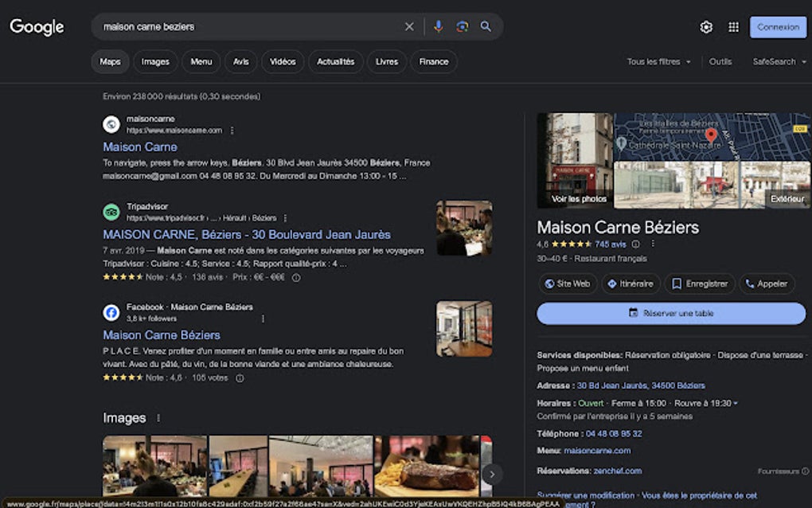Open the Google apps grid icon
Screen dimensions: 812x508
pos(732,26)
